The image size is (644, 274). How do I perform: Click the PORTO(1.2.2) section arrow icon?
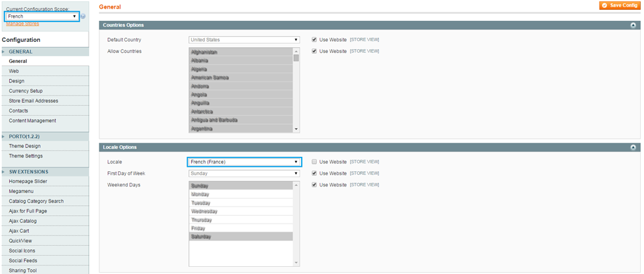point(3,136)
